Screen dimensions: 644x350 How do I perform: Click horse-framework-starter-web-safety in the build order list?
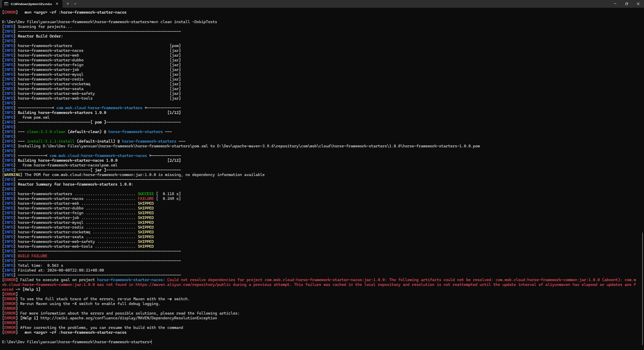click(56, 94)
